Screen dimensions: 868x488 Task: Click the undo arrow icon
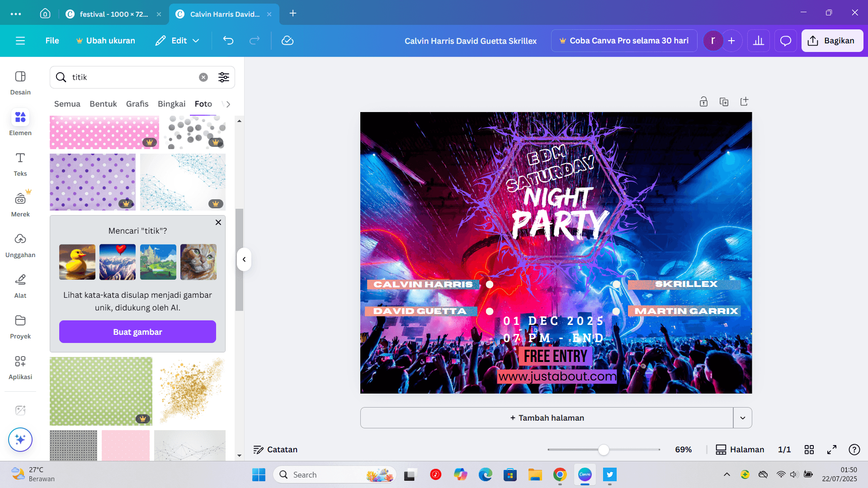pyautogui.click(x=228, y=41)
